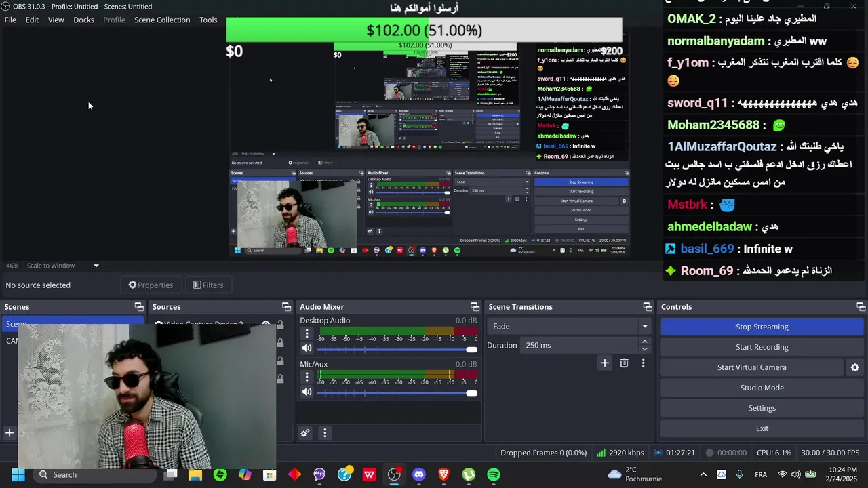This screenshot has width=868, height=488.
Task: Open WPS Office from the taskbar
Action: pos(369,474)
